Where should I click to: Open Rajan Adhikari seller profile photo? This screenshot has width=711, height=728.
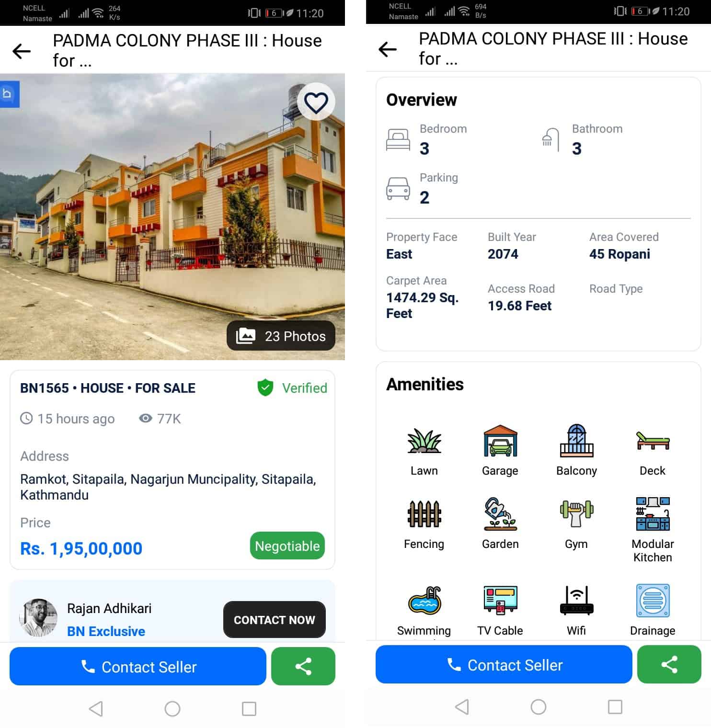tap(38, 618)
